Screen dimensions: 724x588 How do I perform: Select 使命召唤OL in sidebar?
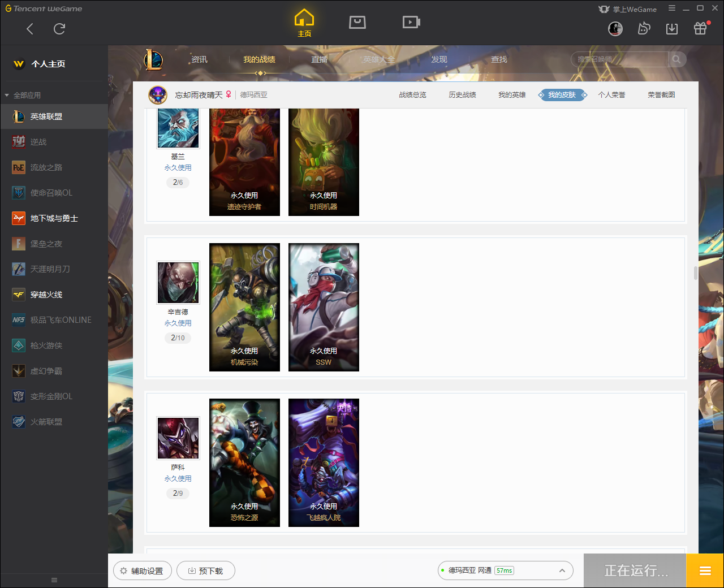point(54,193)
